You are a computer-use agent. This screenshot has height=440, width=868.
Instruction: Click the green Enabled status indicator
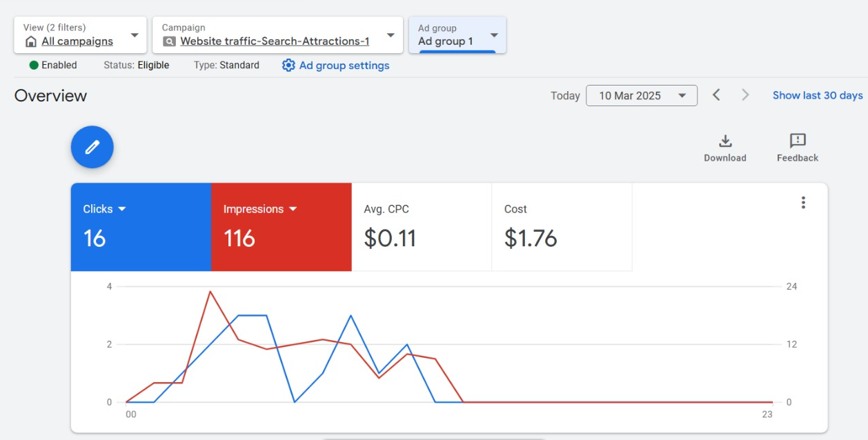[34, 66]
